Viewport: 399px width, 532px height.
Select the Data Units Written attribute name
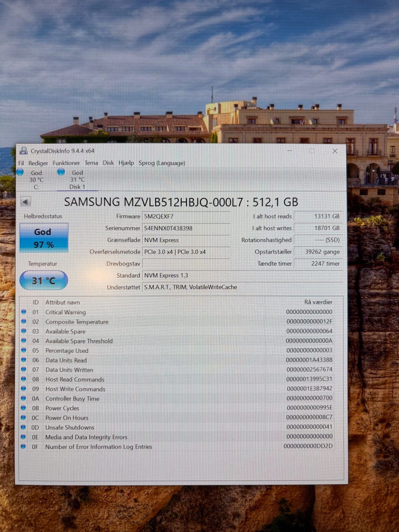[x=69, y=369]
